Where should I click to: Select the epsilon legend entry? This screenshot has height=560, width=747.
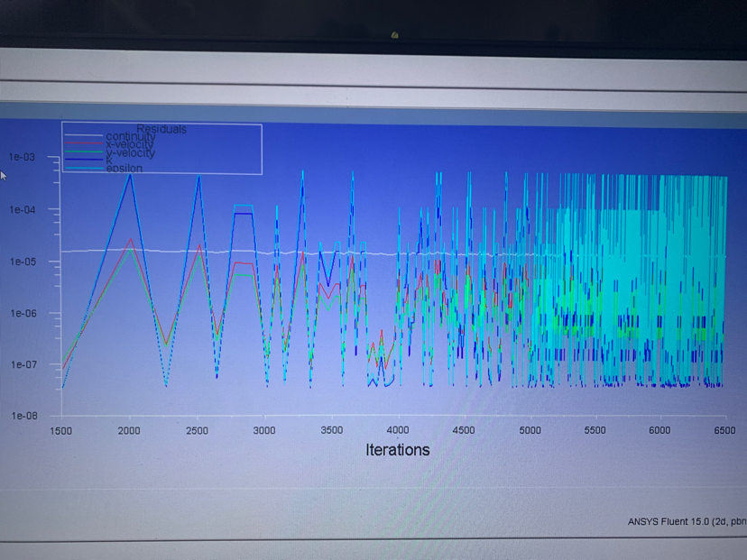tap(124, 168)
